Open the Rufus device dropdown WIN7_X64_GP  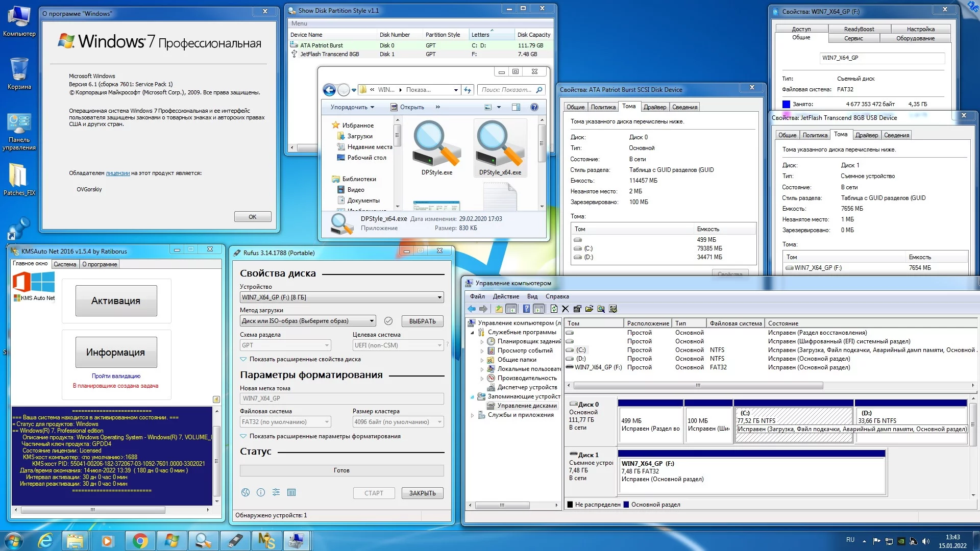click(341, 297)
